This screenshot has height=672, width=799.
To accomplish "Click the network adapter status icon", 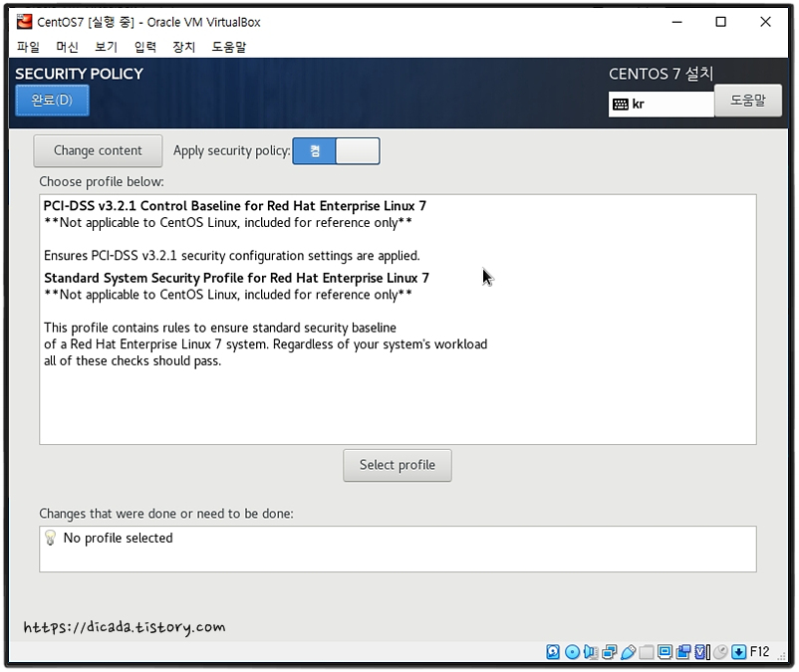I will (610, 652).
